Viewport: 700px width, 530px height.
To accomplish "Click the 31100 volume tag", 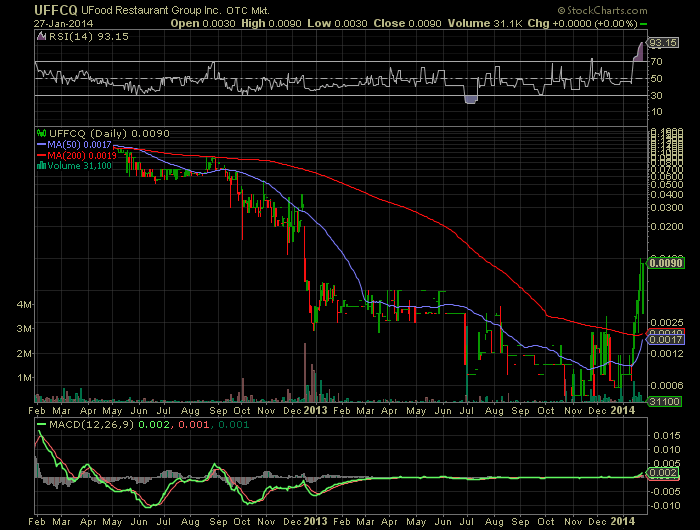I will click(x=665, y=401).
